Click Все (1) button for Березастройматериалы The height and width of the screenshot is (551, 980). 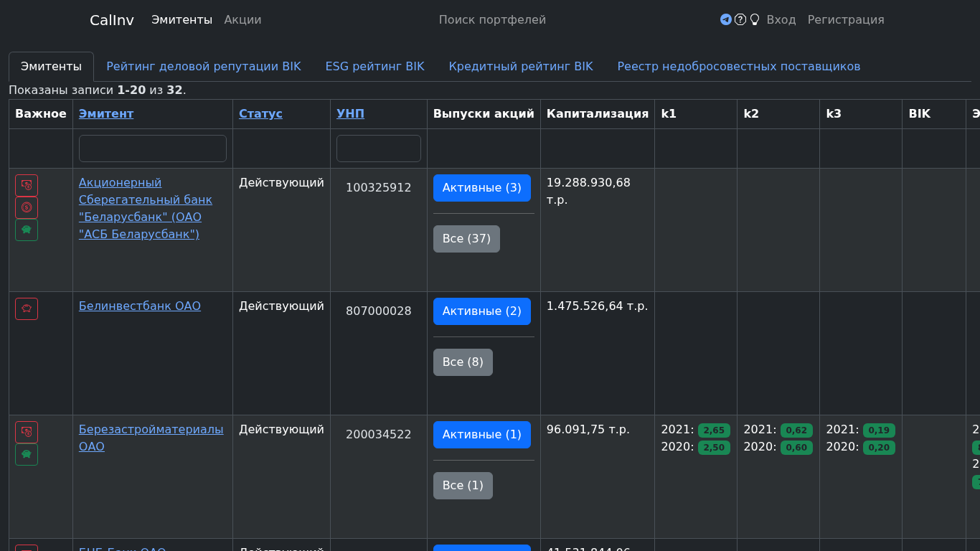463,486
